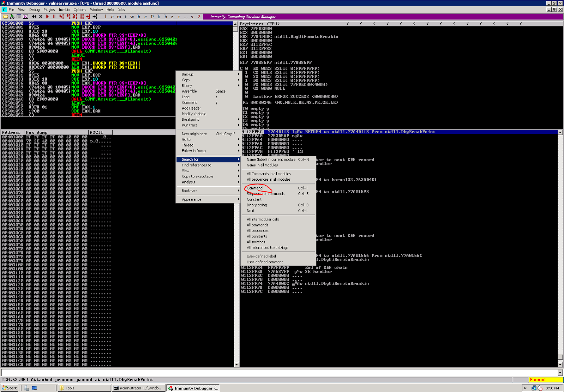Screen dimensions: 564x392
Task: Open the Jobs menu
Action: pos(121,10)
